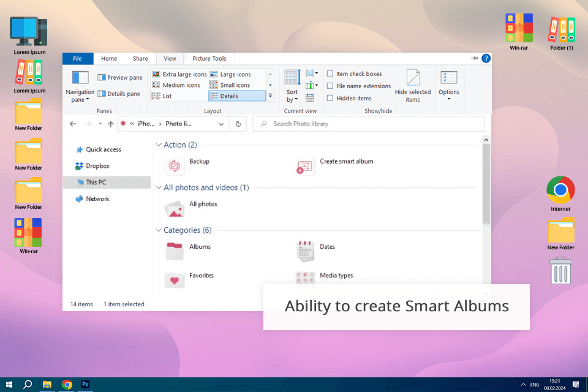This screenshot has height=392, width=588.
Task: Go back in folder history
Action: click(x=73, y=124)
